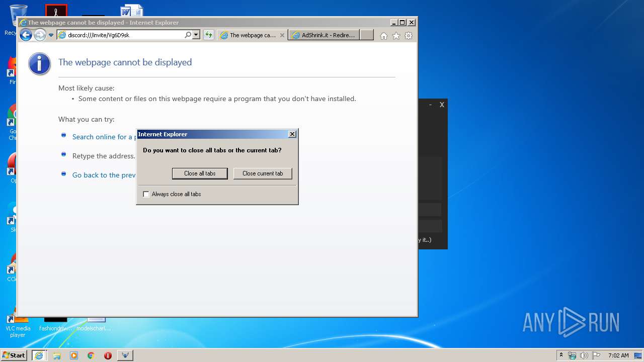Select the modelscharl... desktop file
Image resolution: width=644 pixels, height=362 pixels.
click(x=94, y=324)
